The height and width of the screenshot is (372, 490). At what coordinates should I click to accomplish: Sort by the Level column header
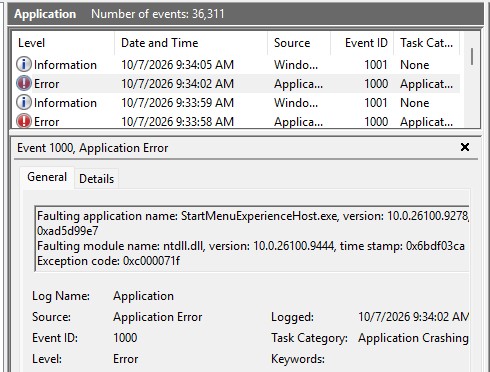63,43
